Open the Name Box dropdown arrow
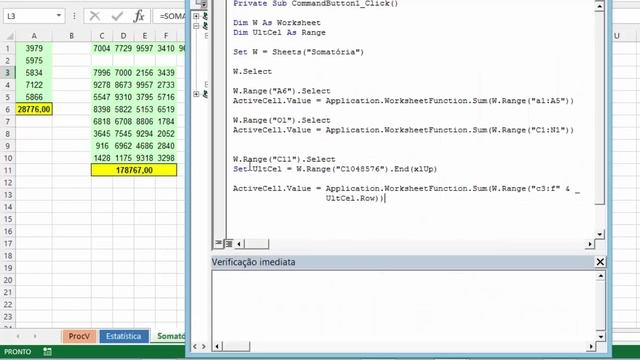640x360 pixels. (x=59, y=16)
